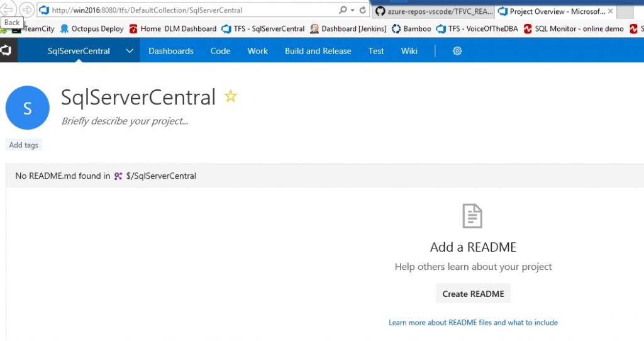
Task: Open settings gear in navigation bar
Action: point(457,51)
